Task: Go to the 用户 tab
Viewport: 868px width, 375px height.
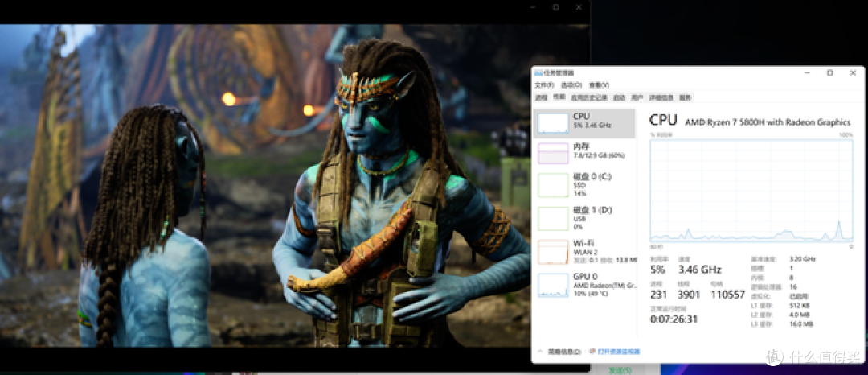Action: tap(637, 98)
